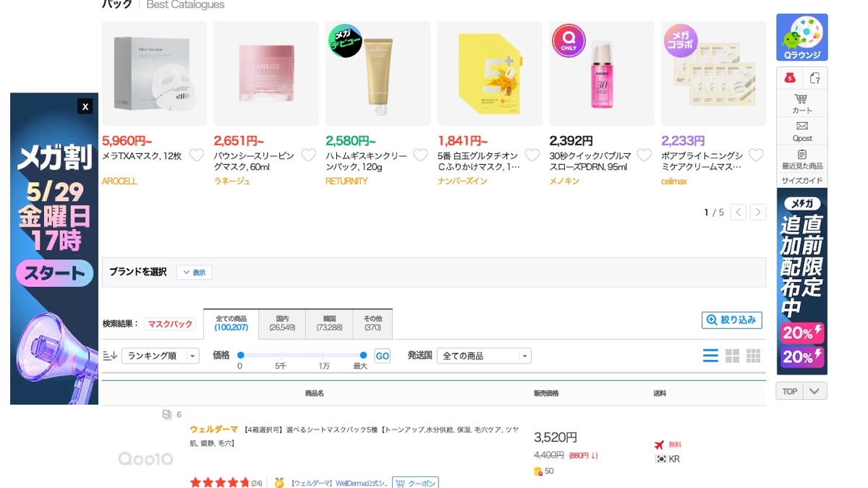This screenshot has height=488, width=868.
Task: Open the help question mark icon
Action: 815,78
